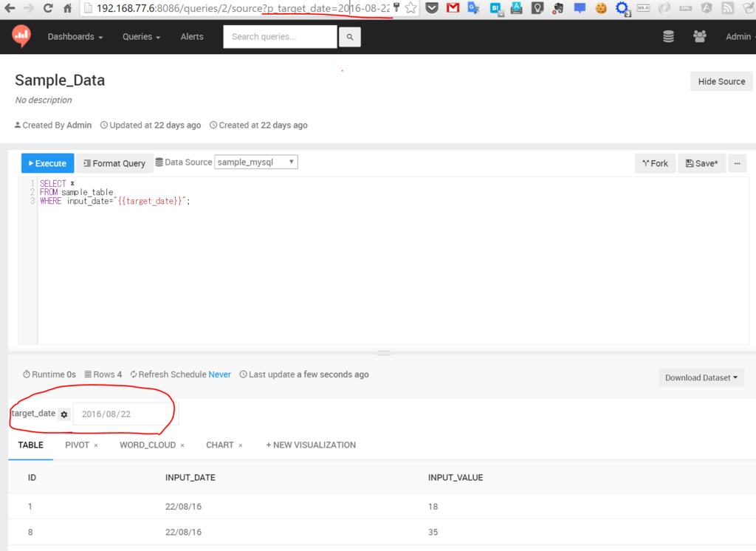
Task: Click inside the SQL query editor
Action: [393, 261]
